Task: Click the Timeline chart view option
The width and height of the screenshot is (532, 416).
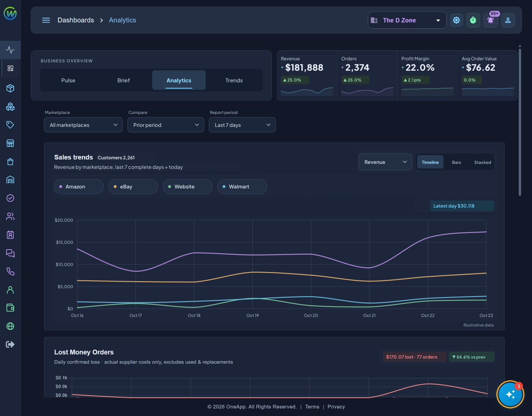Action: click(430, 162)
